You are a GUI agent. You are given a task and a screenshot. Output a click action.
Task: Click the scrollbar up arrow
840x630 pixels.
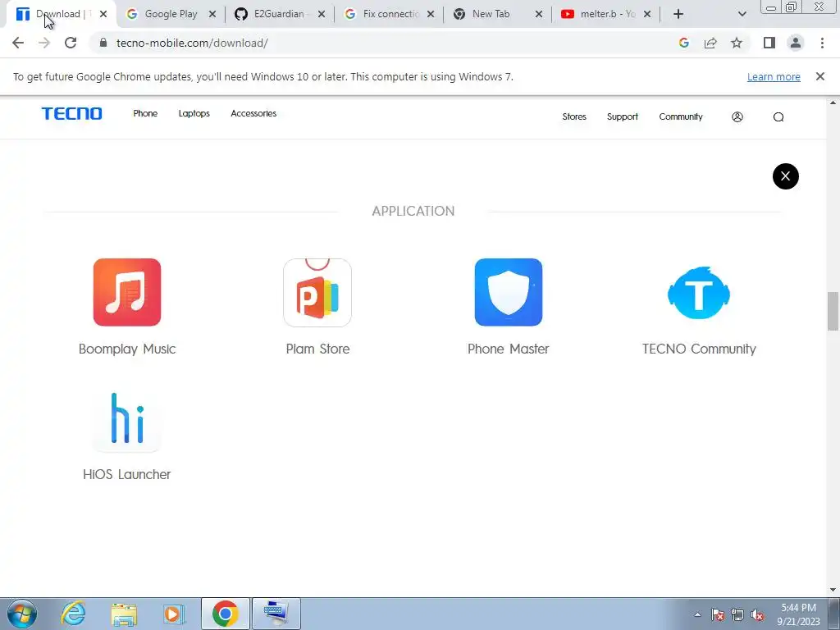[x=833, y=103]
